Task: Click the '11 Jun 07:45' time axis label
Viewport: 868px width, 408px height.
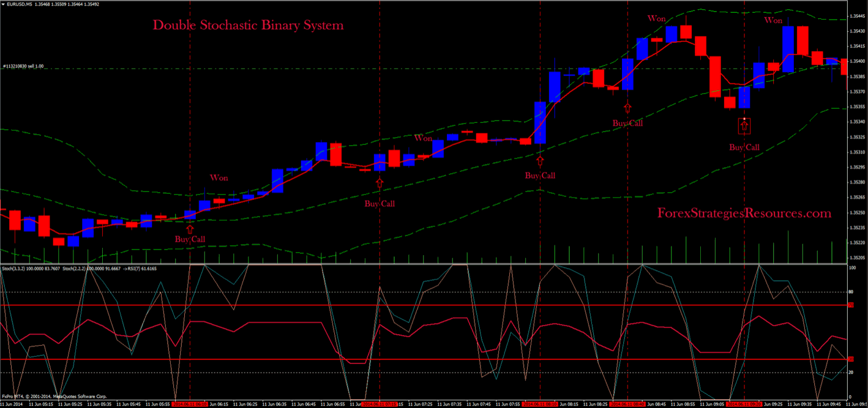Action: tap(479, 404)
